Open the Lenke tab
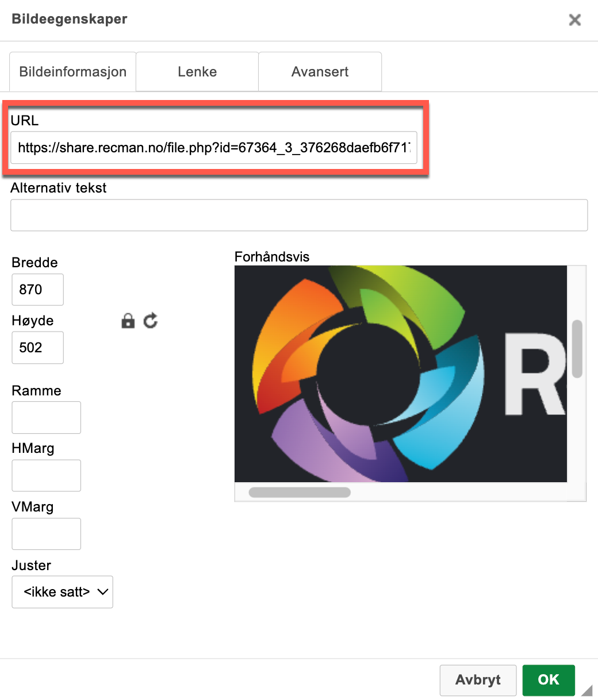This screenshot has width=598, height=700. (197, 72)
